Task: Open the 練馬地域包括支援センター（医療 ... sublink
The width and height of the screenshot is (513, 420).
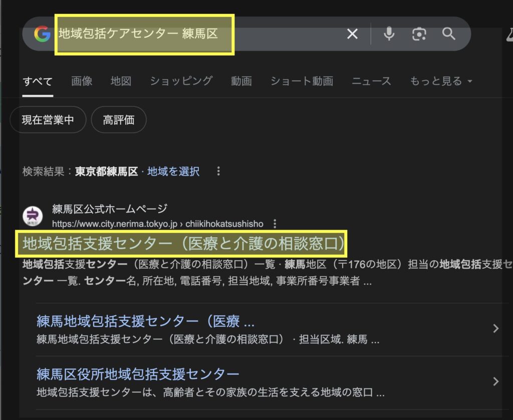Action: pos(146,321)
